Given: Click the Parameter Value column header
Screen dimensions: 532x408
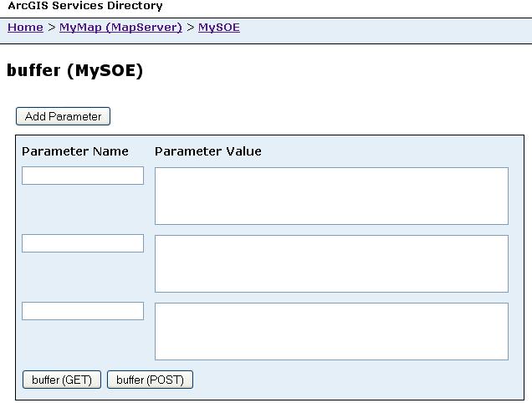Looking at the screenshot, I should 208,151.
